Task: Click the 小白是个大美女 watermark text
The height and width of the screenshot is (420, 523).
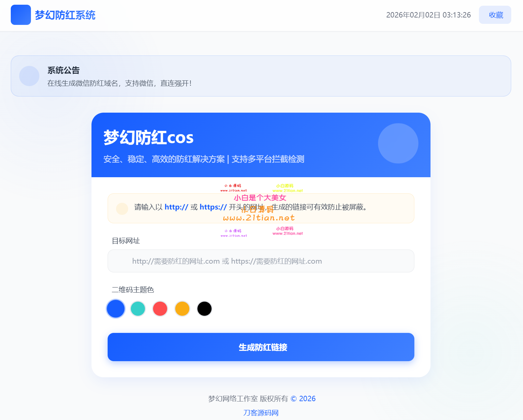Action: pyautogui.click(x=260, y=198)
